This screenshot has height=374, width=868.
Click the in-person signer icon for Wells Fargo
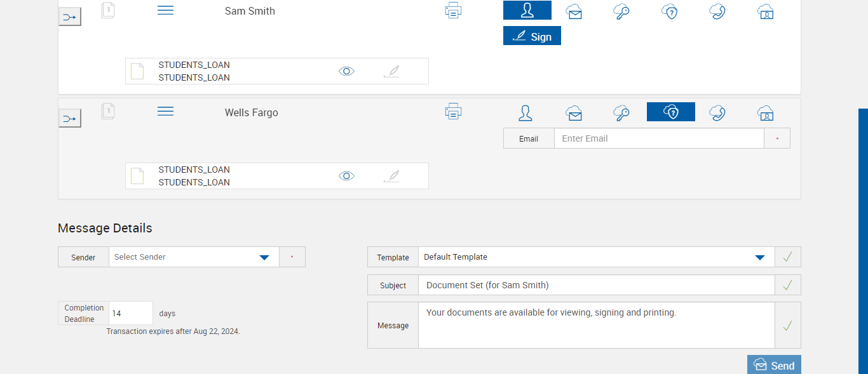click(x=526, y=113)
